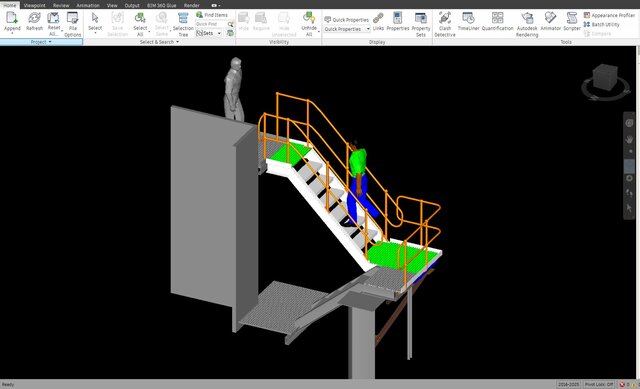The height and width of the screenshot is (389, 640).
Task: Switch to the Animation tab
Action: pyautogui.click(x=88, y=5)
